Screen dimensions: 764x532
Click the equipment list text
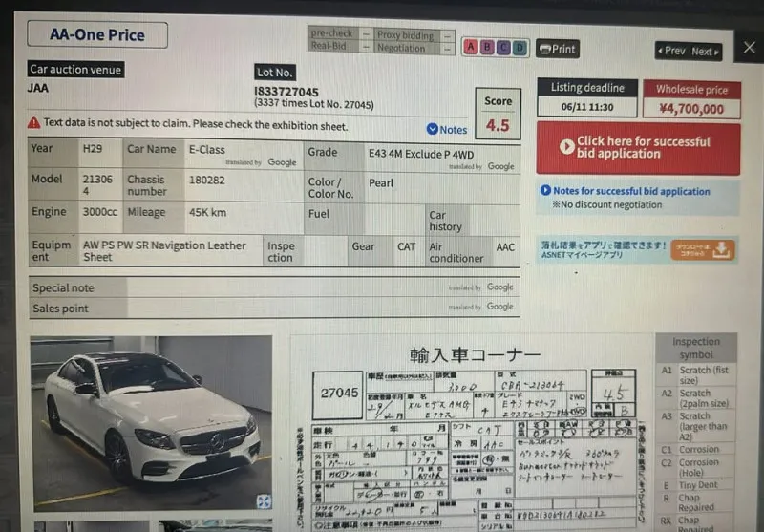(164, 251)
